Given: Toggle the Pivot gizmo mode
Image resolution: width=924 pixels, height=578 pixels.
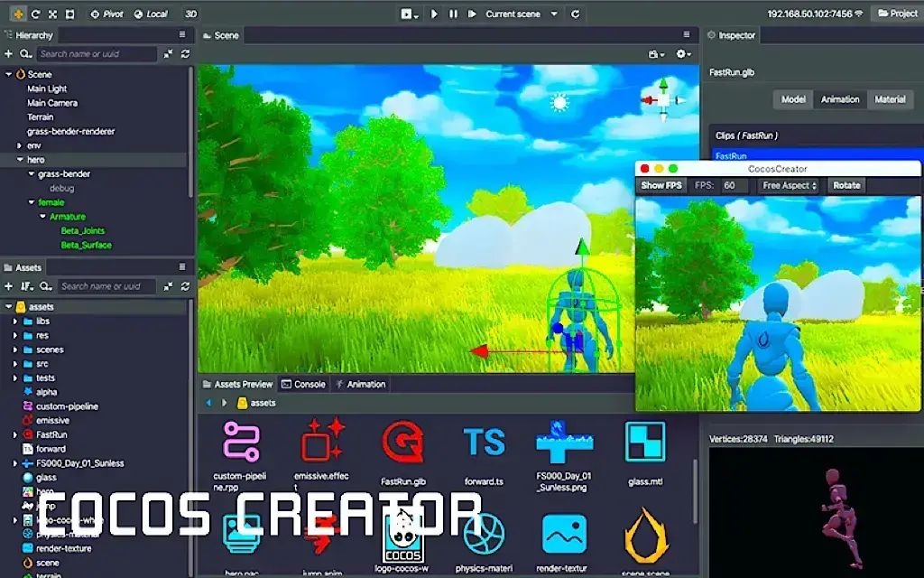Looking at the screenshot, I should (x=106, y=14).
